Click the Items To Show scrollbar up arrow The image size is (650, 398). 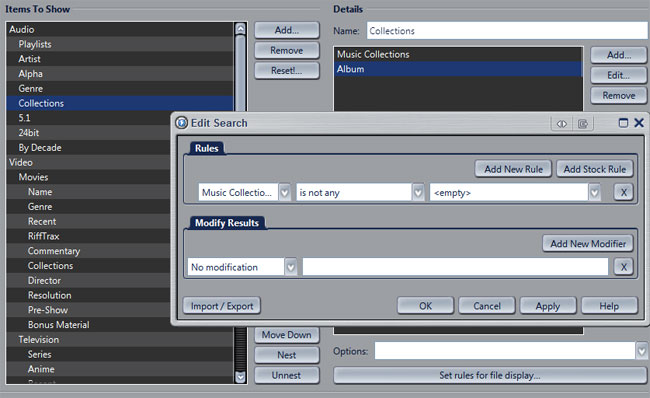(240, 29)
